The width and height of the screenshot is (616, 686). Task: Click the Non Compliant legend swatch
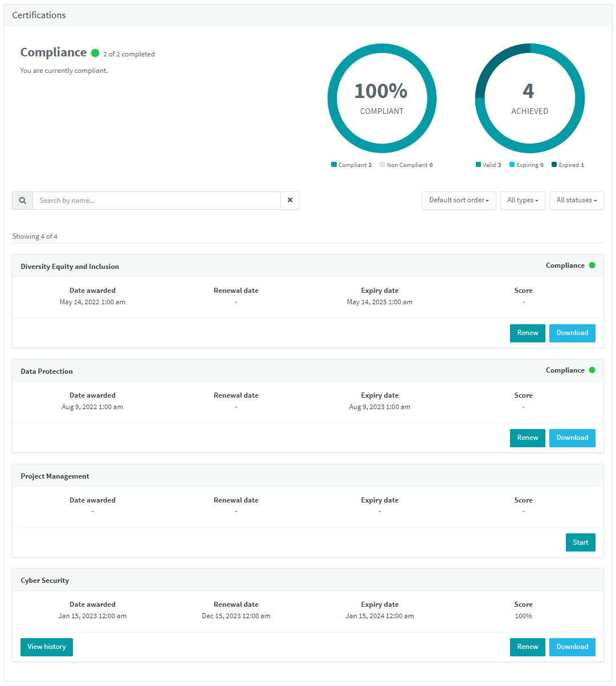point(382,165)
